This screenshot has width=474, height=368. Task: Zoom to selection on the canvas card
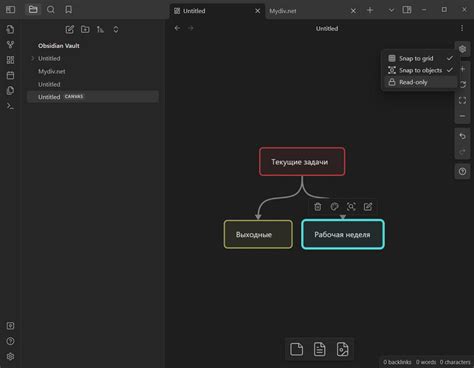click(351, 207)
